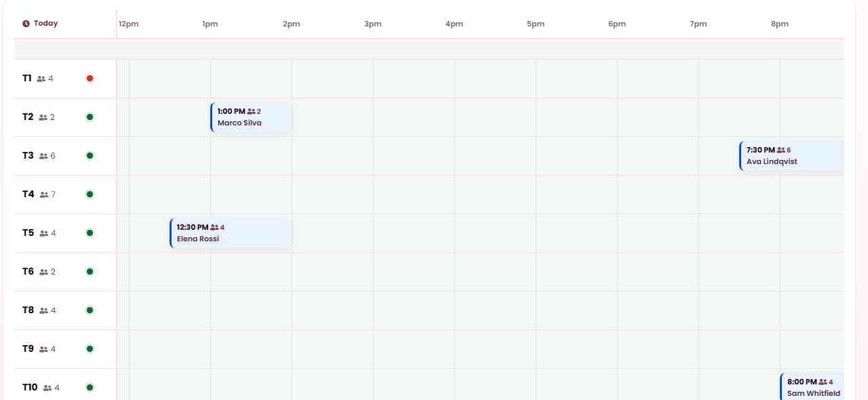Open Sam Whitfield 8:00 PM reservation
Image resolution: width=868 pixels, height=400 pixels.
point(812,387)
